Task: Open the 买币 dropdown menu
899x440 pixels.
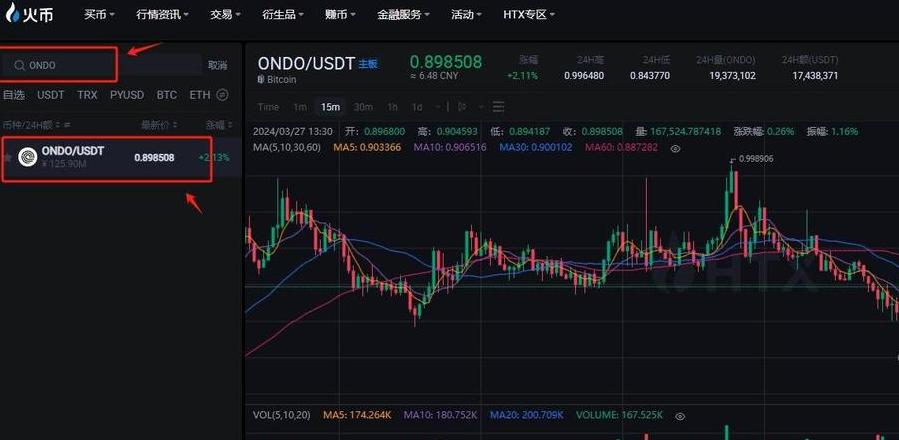Action: coord(99,14)
